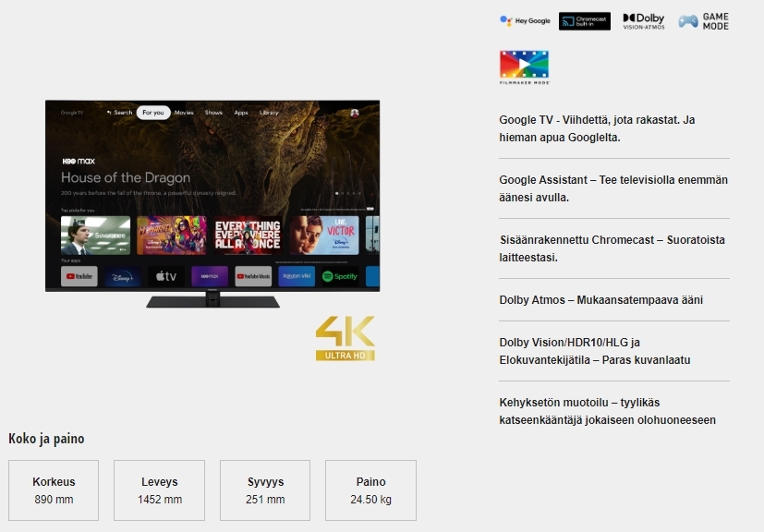Click the YouTube app icon on TV screen

(x=79, y=276)
